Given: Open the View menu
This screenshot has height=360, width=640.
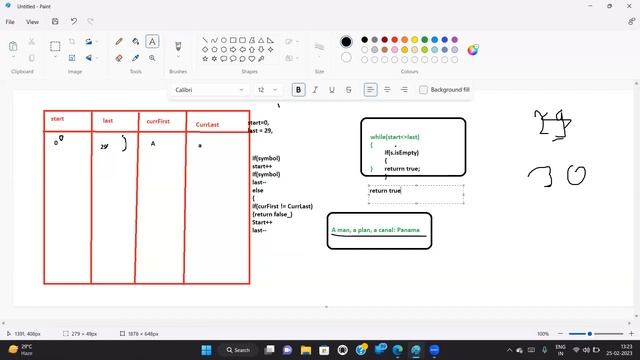Looking at the screenshot, I should 32,22.
